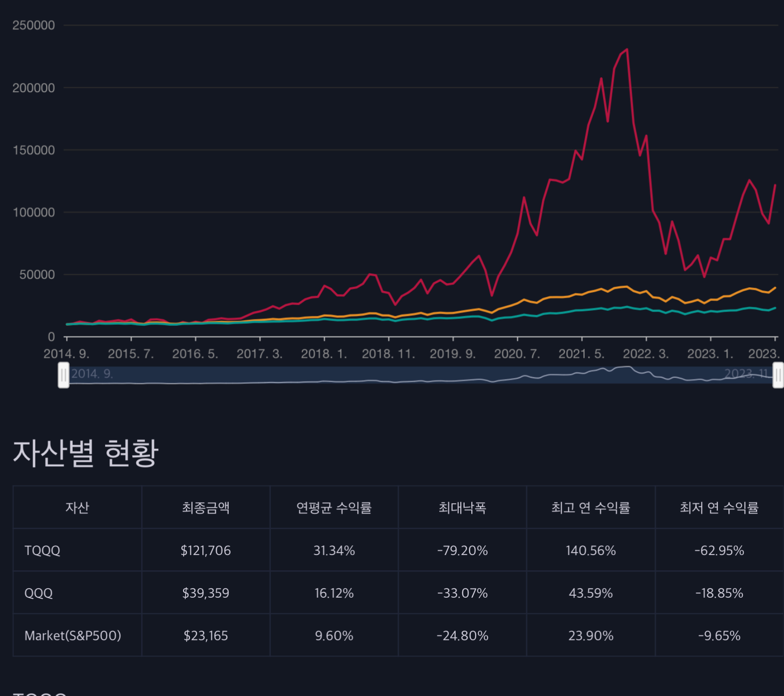The width and height of the screenshot is (784, 696).
Task: Click the 150000 y-axis label
Action: pyautogui.click(x=34, y=150)
